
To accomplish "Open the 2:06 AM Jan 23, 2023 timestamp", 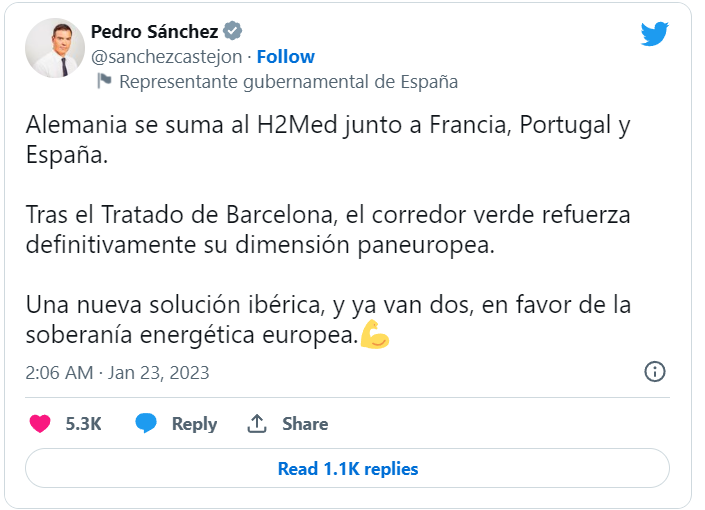I will click(x=117, y=372).
